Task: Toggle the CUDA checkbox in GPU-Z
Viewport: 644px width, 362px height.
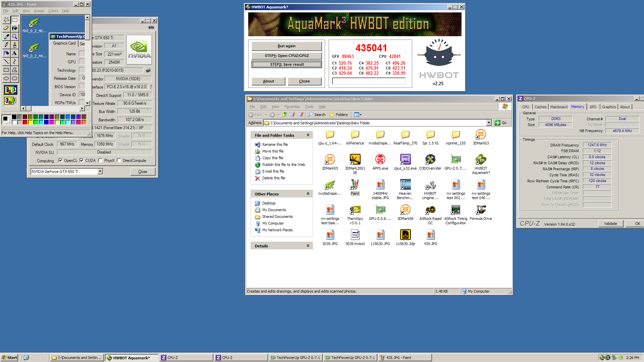Action: point(82,161)
